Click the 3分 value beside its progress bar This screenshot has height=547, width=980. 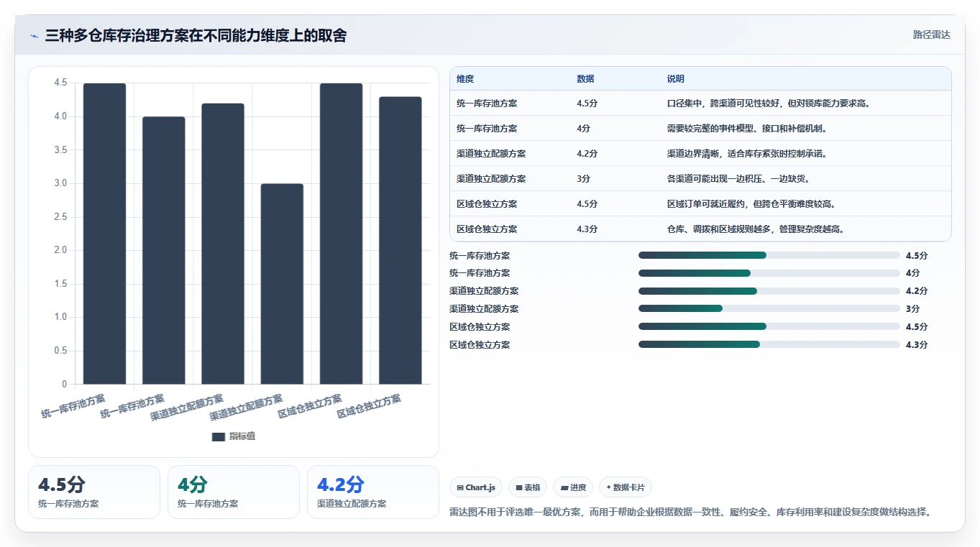coord(912,308)
